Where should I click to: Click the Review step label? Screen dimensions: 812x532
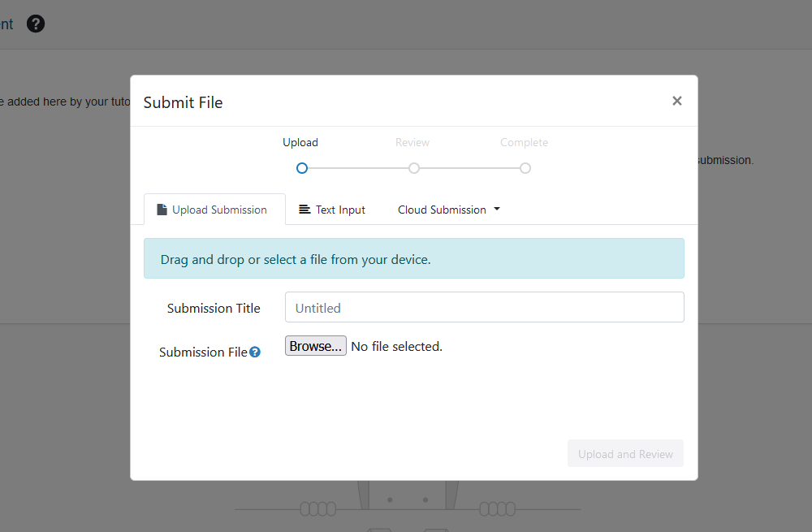(x=412, y=142)
